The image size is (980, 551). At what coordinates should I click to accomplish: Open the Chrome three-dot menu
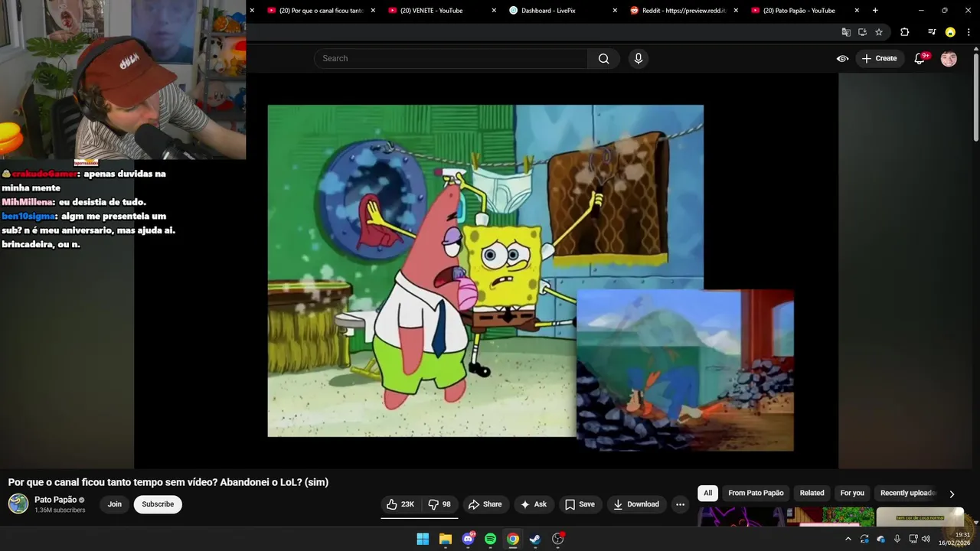pos(968,32)
